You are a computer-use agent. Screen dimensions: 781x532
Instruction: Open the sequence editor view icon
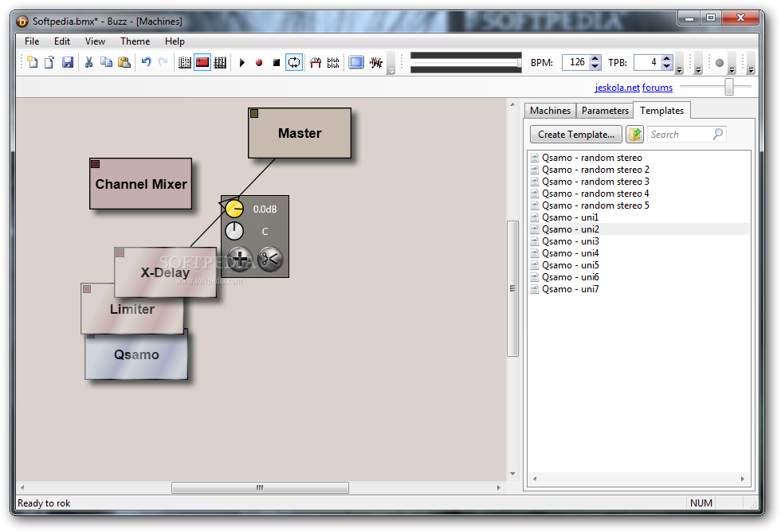coord(220,62)
